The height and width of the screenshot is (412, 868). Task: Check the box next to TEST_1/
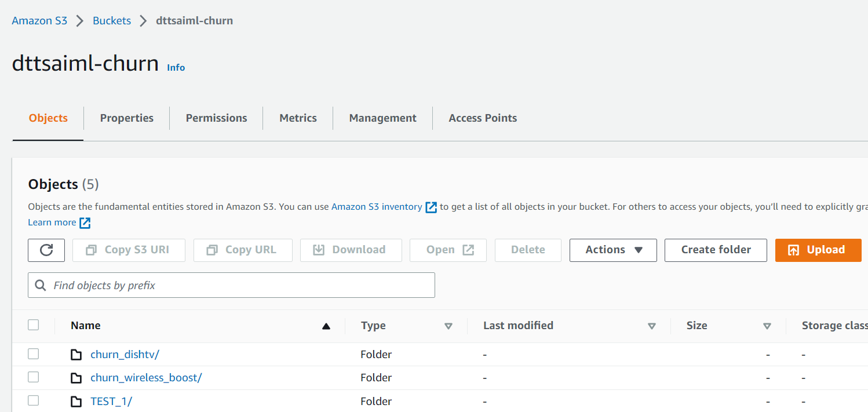coord(33,400)
